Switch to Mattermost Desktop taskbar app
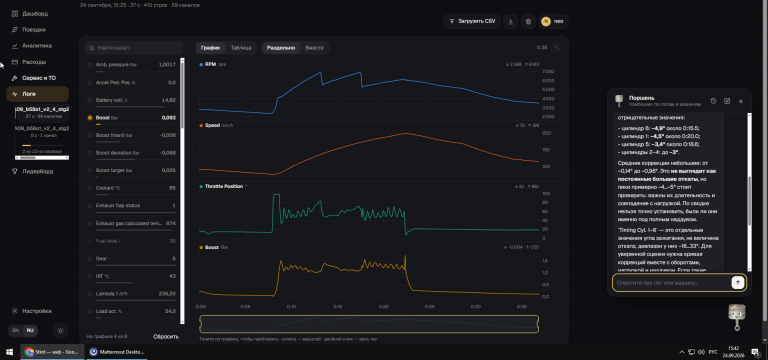The width and height of the screenshot is (768, 360). 117,352
